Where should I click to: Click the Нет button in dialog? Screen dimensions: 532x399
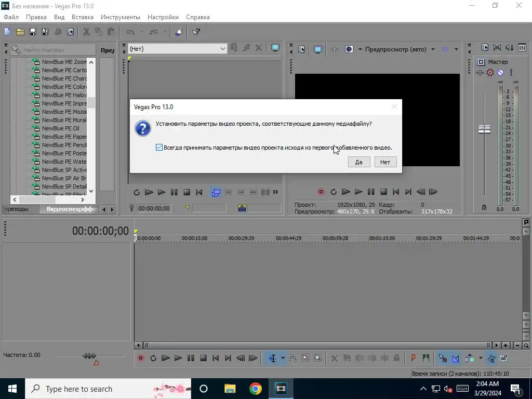[x=385, y=162]
